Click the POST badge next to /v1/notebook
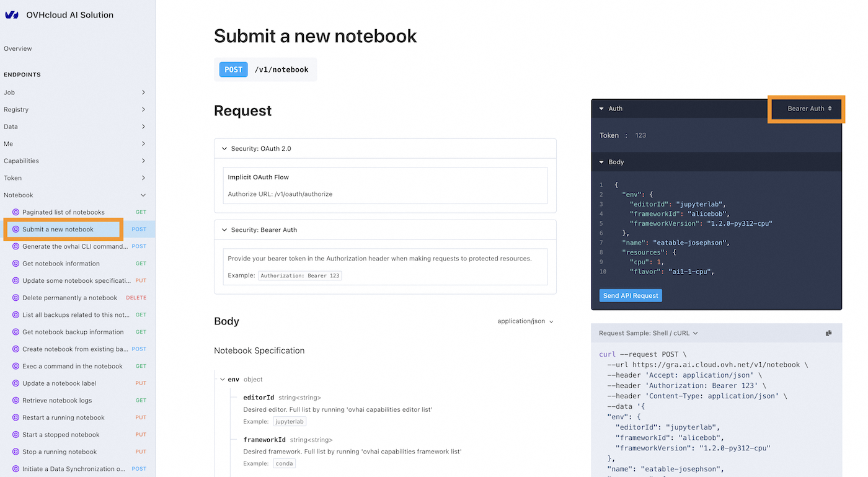This screenshot has width=868, height=477. [x=233, y=69]
